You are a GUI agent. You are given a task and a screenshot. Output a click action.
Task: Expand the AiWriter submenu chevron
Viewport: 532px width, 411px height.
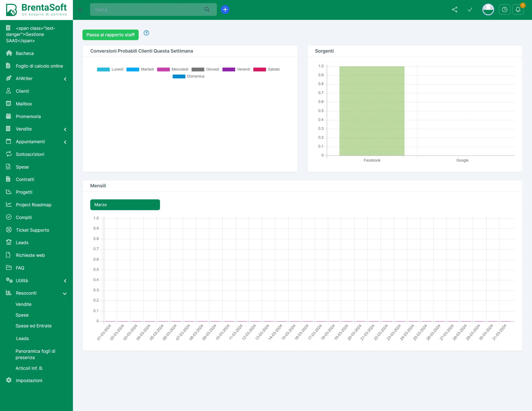point(65,79)
